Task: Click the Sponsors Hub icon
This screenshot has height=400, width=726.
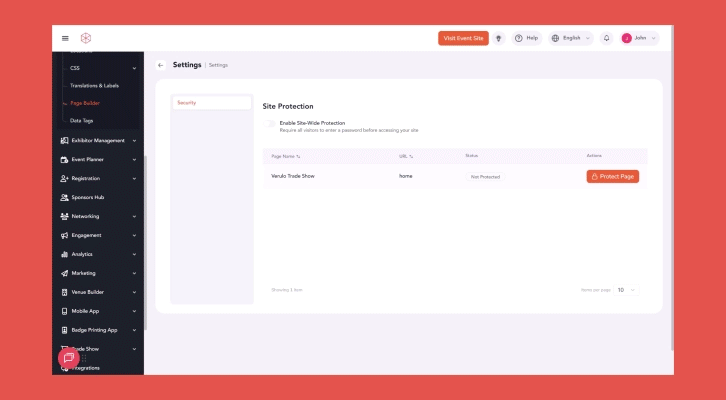Action: coord(64,198)
